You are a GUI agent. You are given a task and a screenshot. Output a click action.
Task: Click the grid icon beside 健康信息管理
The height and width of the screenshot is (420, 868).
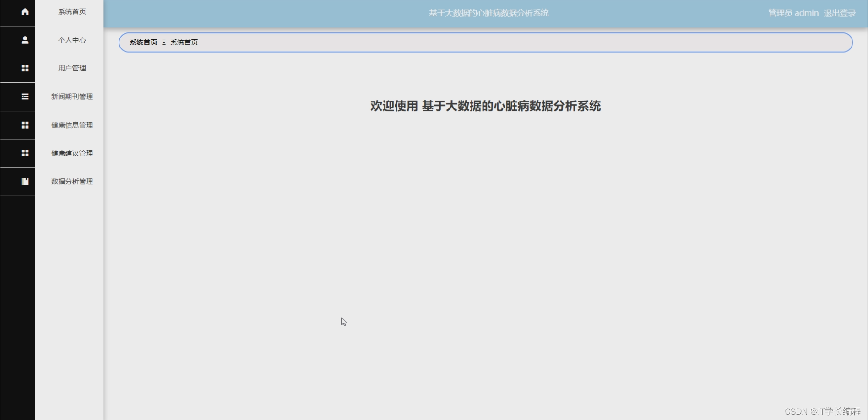pyautogui.click(x=25, y=125)
